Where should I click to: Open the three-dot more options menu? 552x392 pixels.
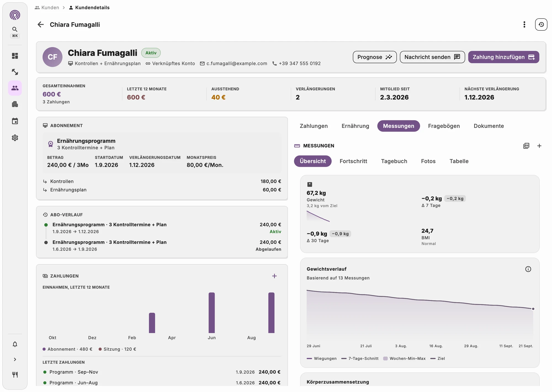click(524, 25)
